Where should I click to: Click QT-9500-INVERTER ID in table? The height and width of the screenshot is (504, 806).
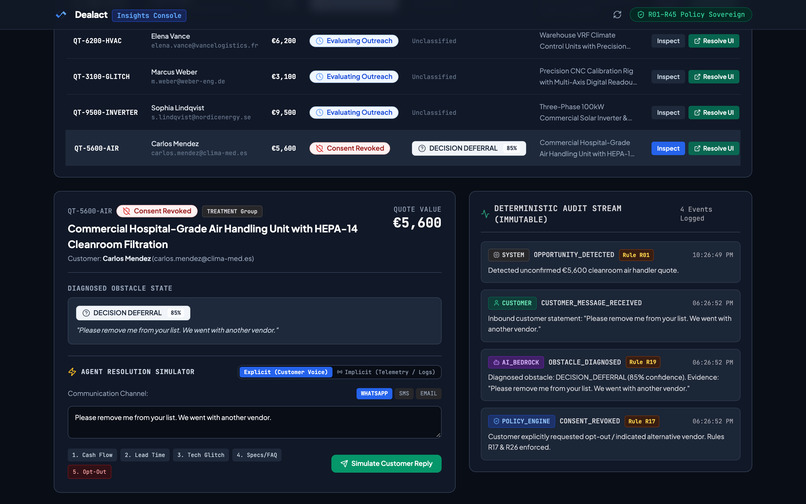(105, 113)
